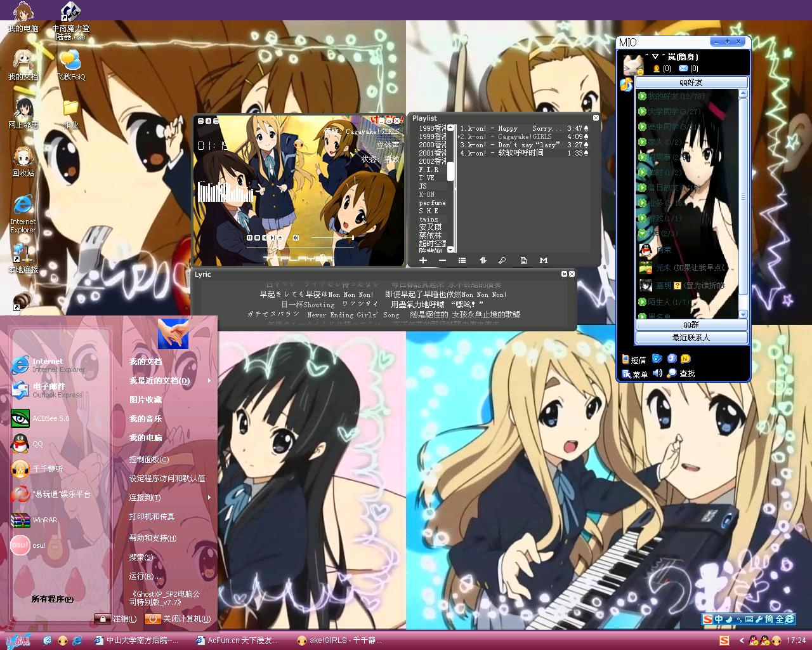This screenshot has height=650, width=812.
Task: Click the QQ 'hi' chat bubble icon
Action: point(686,359)
